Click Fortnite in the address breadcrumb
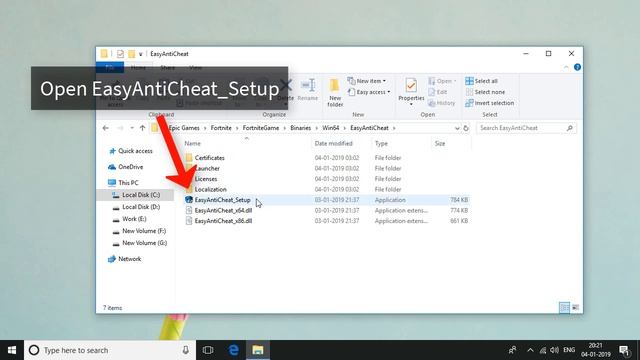 (221, 128)
